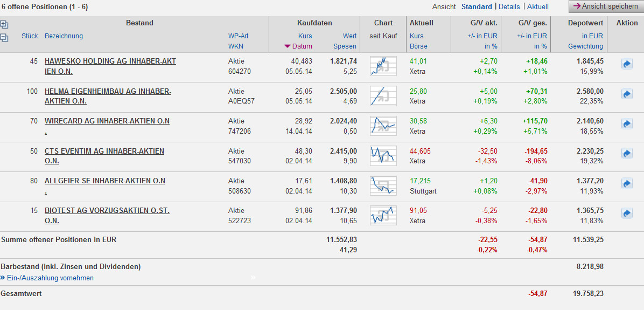Click the Ansicht speichern button
644x310 pixels.
605,6
